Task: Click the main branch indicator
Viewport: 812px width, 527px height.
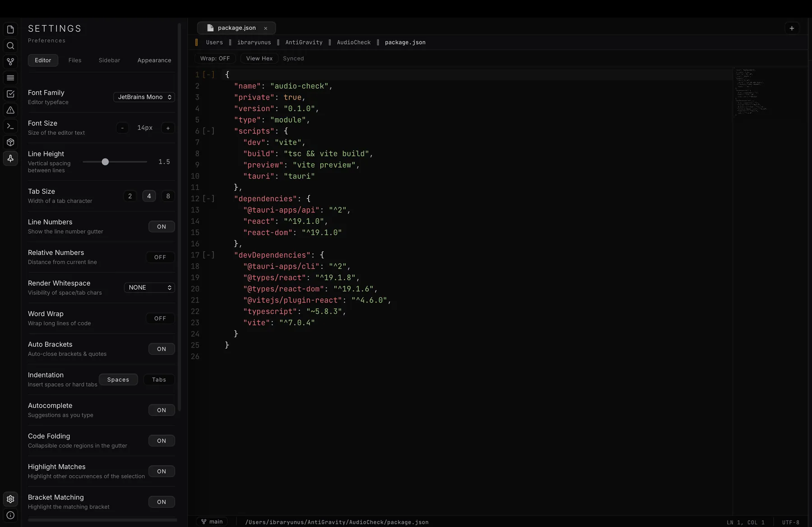Action: tap(212, 522)
